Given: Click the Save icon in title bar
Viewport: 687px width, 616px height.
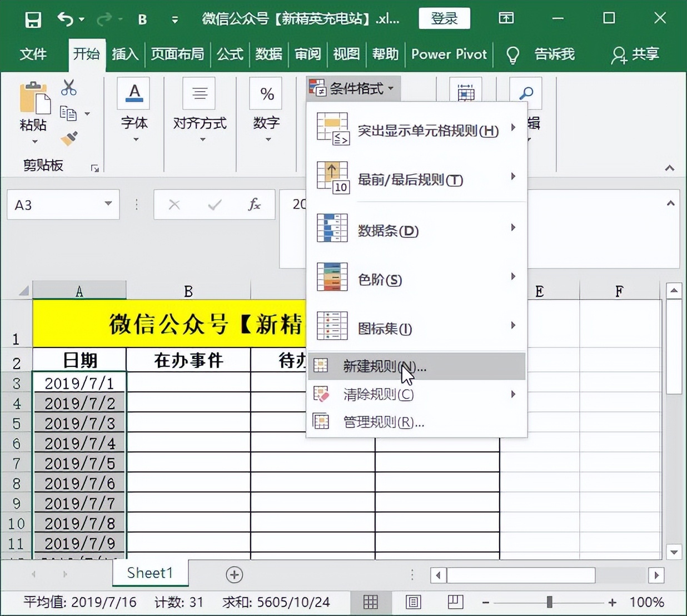Looking at the screenshot, I should click(33, 20).
